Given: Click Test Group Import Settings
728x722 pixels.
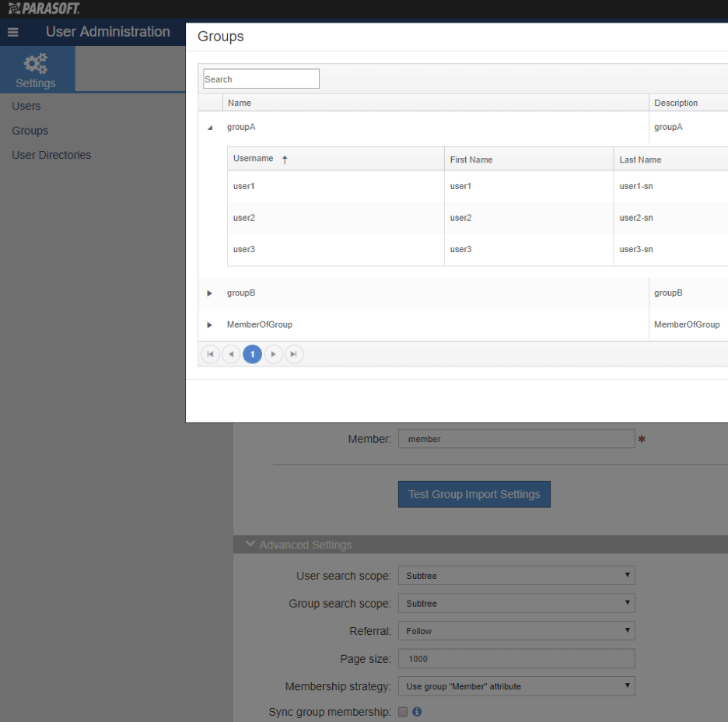Looking at the screenshot, I should pos(474,493).
